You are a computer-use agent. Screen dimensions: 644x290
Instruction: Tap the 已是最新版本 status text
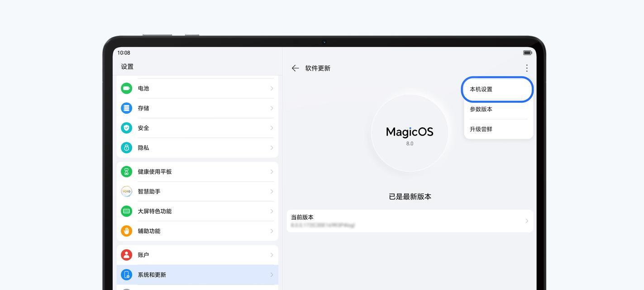tap(410, 197)
